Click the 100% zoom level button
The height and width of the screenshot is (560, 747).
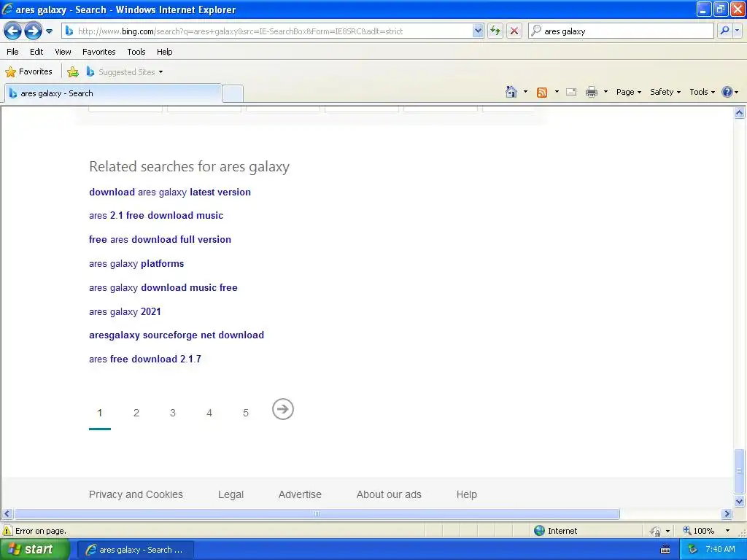[x=699, y=531]
